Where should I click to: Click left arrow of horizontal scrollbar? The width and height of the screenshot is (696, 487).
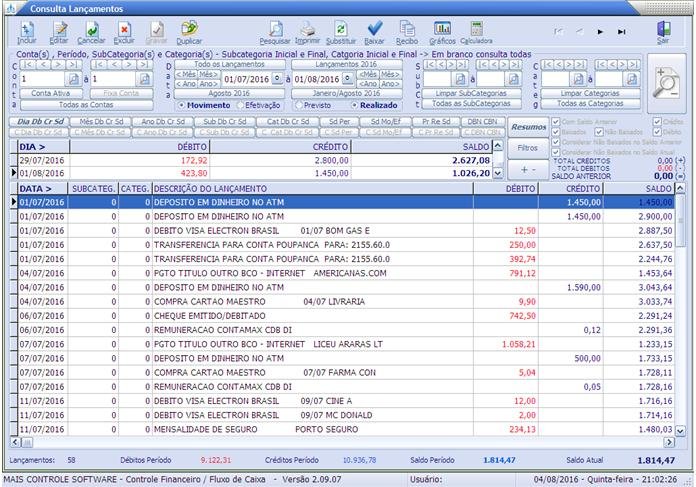(x=15, y=442)
